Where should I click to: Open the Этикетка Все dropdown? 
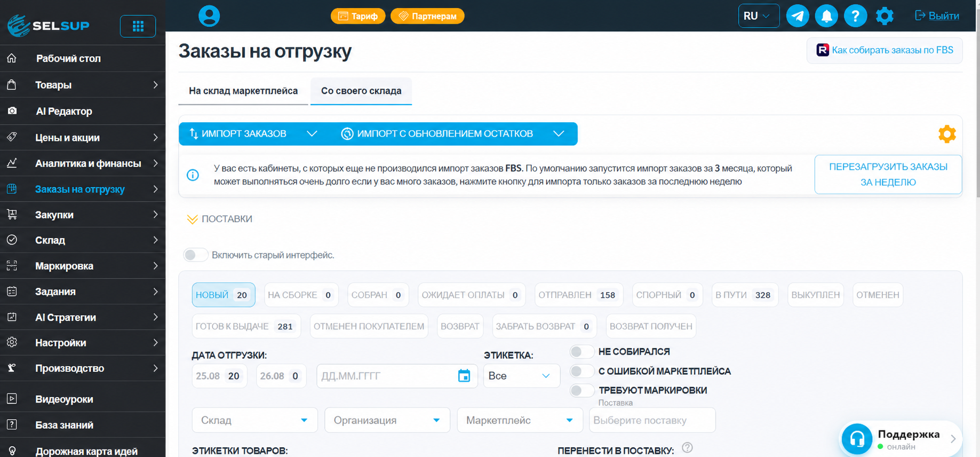pyautogui.click(x=522, y=376)
